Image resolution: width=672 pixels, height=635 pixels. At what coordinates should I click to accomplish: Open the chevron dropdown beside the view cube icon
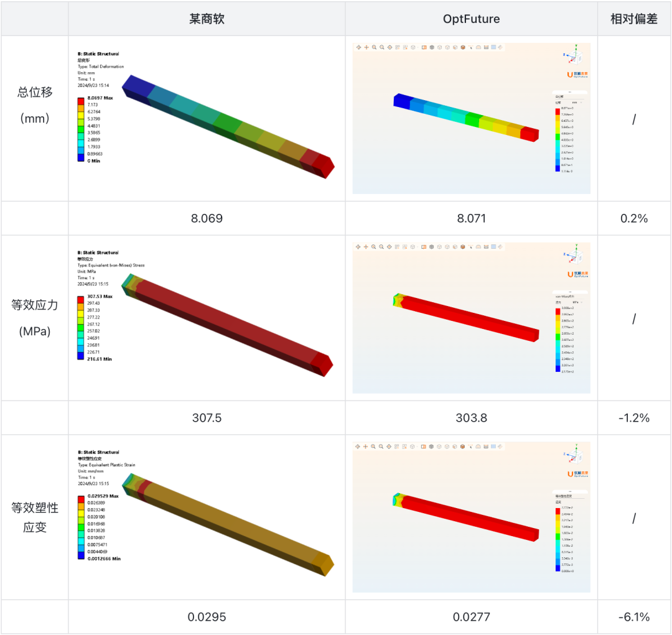click(x=418, y=47)
